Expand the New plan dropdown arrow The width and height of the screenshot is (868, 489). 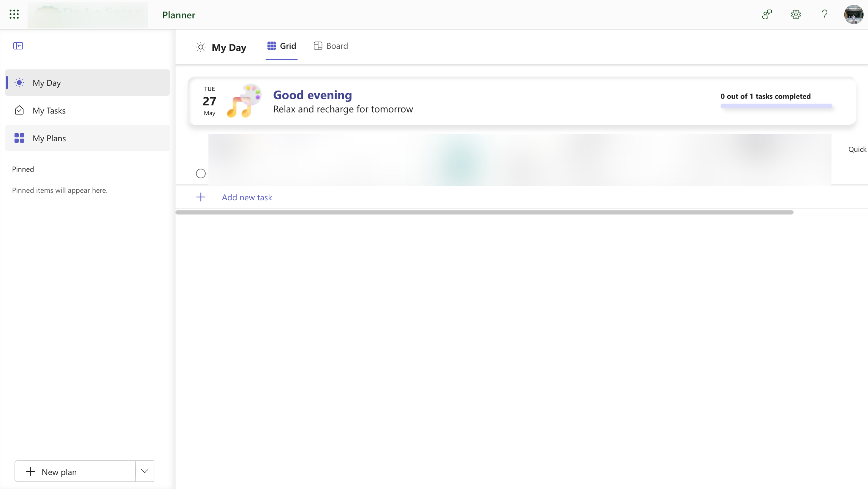145,471
